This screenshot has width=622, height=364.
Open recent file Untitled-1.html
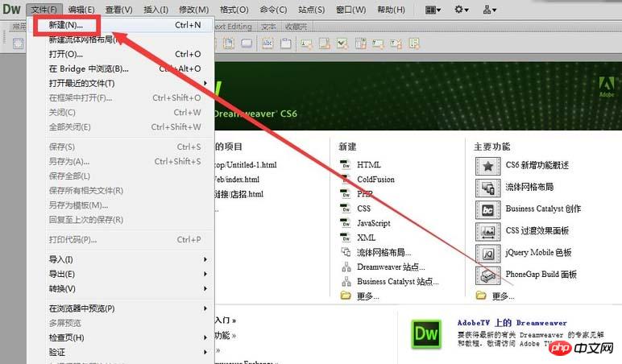click(x=246, y=164)
